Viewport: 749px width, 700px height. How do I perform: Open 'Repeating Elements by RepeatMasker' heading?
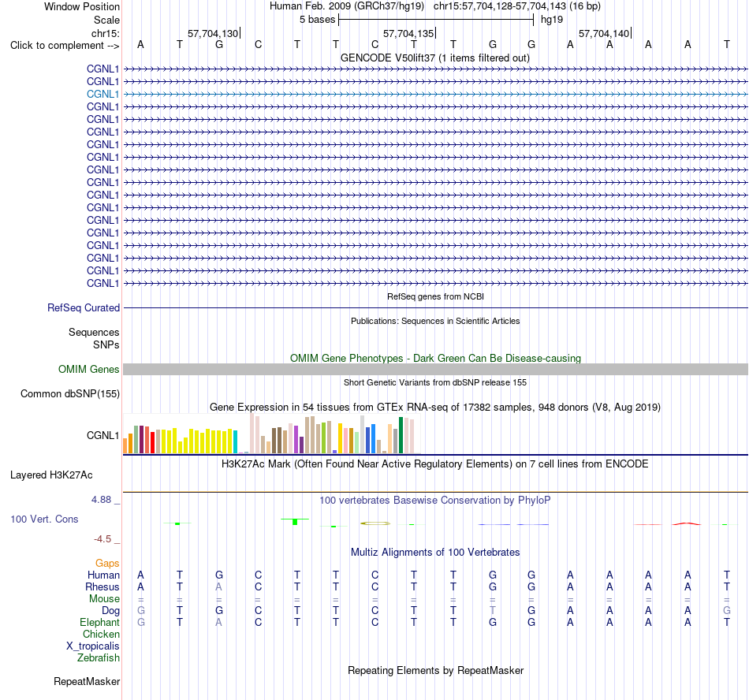coord(435,670)
